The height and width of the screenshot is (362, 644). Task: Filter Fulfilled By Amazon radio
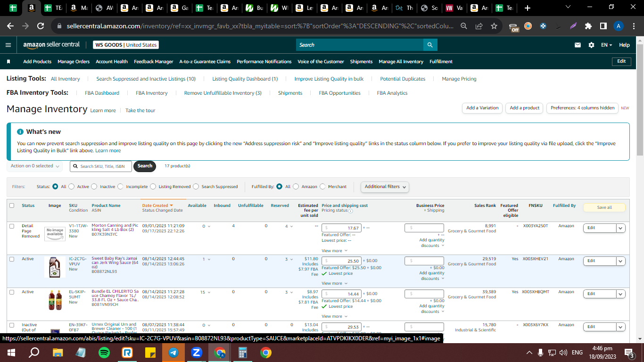(296, 187)
